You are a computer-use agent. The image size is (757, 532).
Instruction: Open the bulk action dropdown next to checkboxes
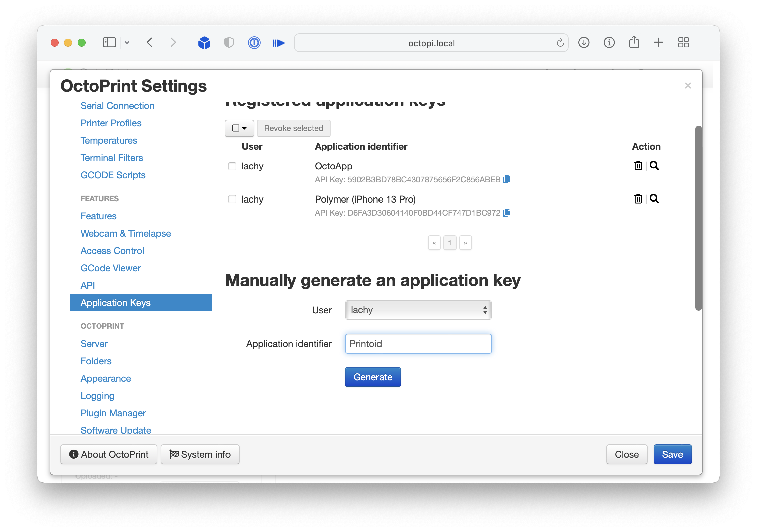click(x=240, y=128)
